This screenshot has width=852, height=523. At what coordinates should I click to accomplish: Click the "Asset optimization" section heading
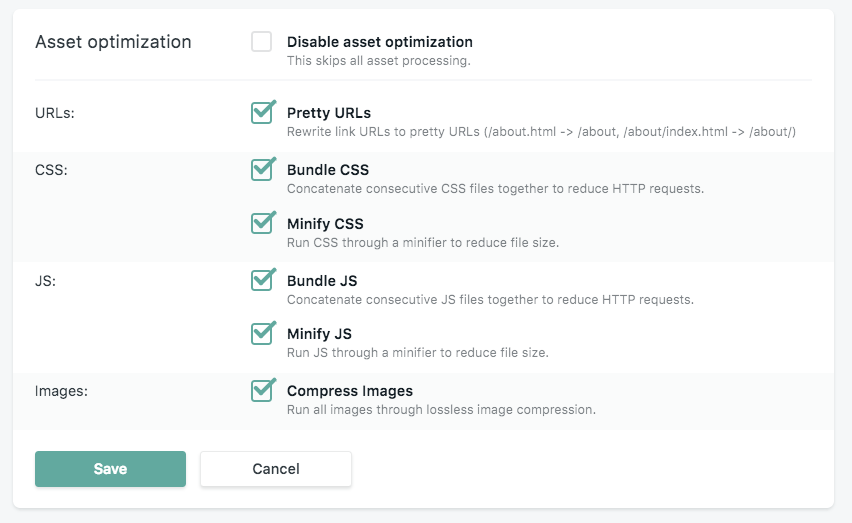[x=113, y=42]
